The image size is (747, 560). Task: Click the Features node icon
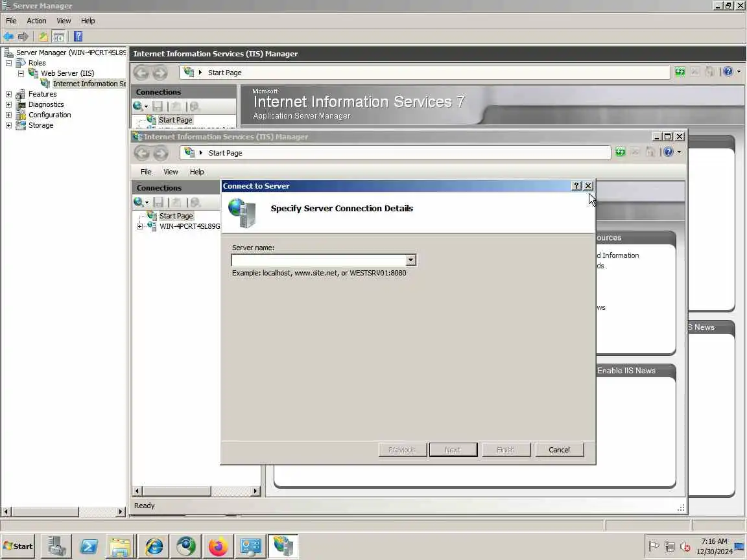[x=21, y=94]
